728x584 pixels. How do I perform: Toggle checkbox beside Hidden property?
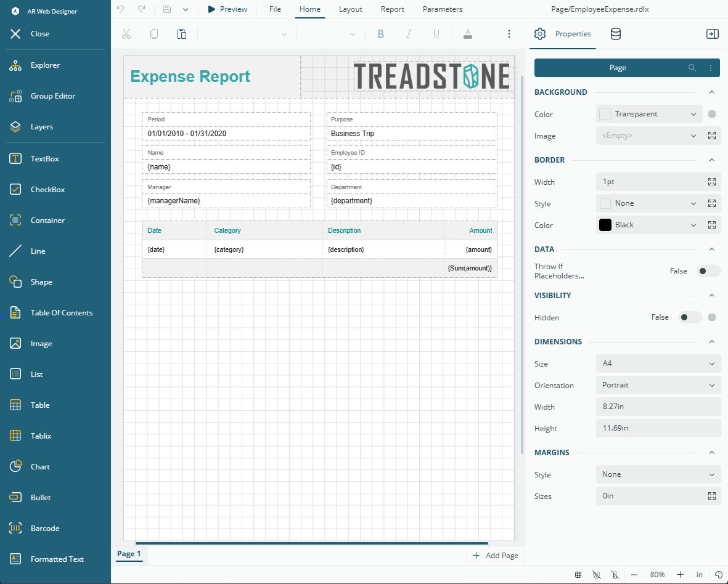(712, 317)
